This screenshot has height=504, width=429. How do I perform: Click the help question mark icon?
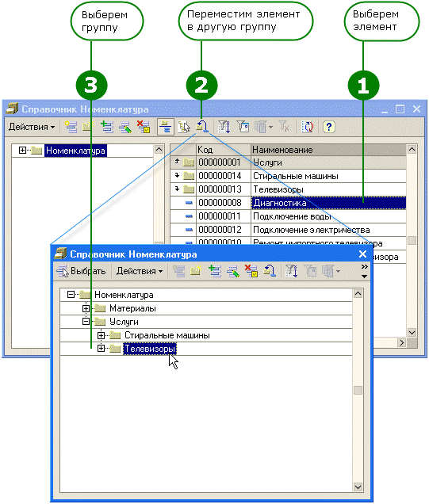(x=328, y=127)
